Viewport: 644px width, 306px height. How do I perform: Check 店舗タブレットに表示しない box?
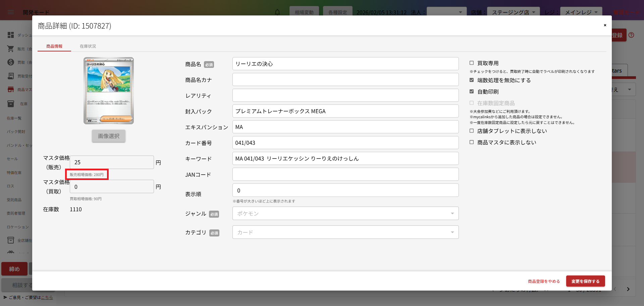tap(472, 131)
